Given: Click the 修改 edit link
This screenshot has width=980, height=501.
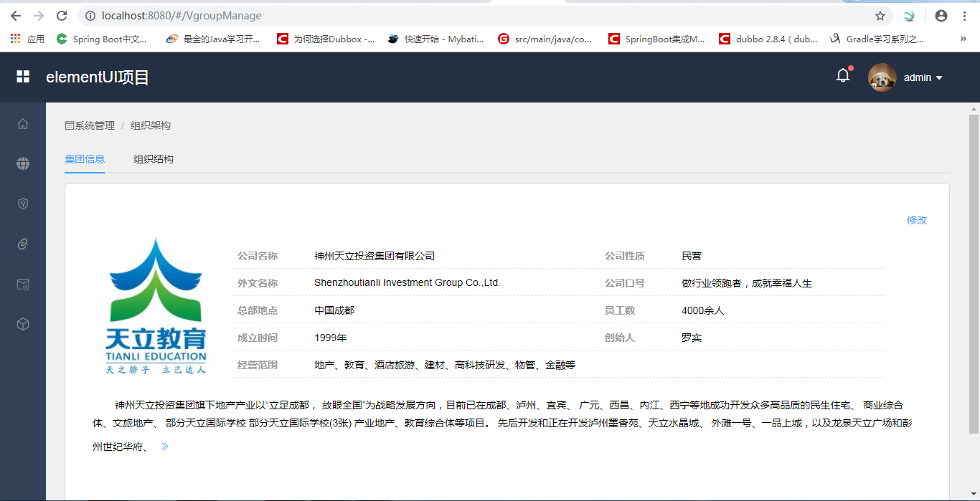Looking at the screenshot, I should pyautogui.click(x=917, y=220).
